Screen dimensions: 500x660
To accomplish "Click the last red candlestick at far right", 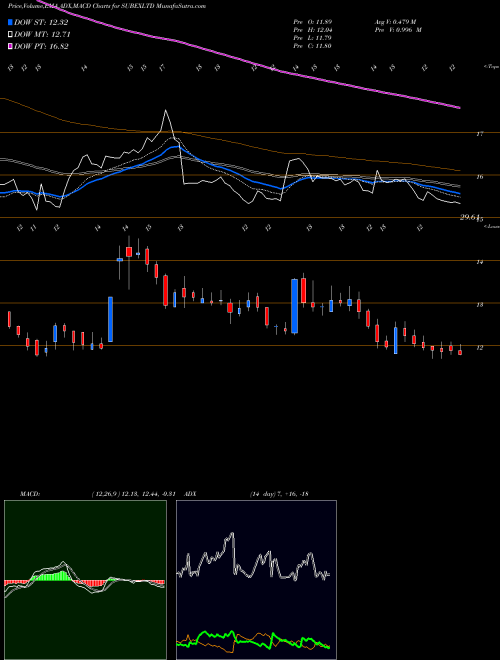I will point(460,352).
